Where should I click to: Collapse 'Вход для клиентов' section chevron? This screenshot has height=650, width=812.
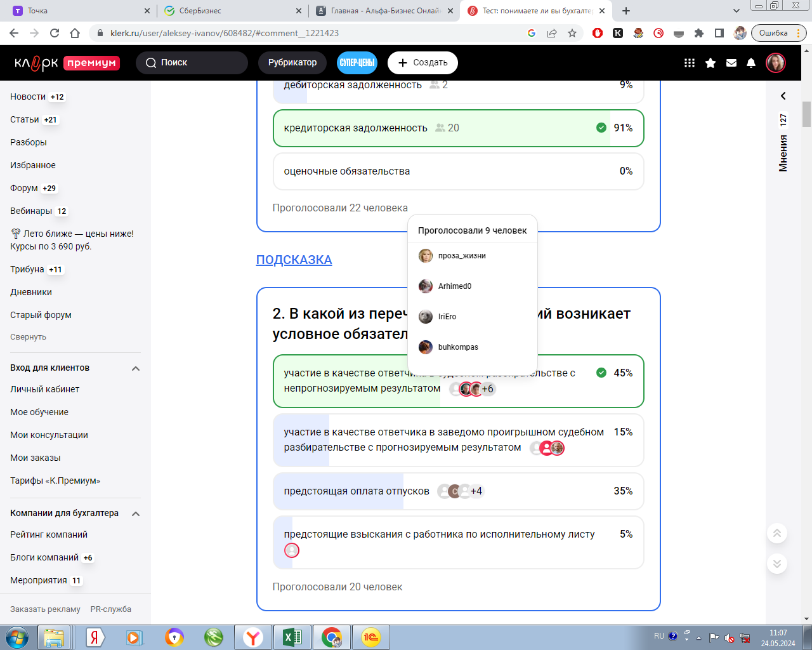[136, 368]
